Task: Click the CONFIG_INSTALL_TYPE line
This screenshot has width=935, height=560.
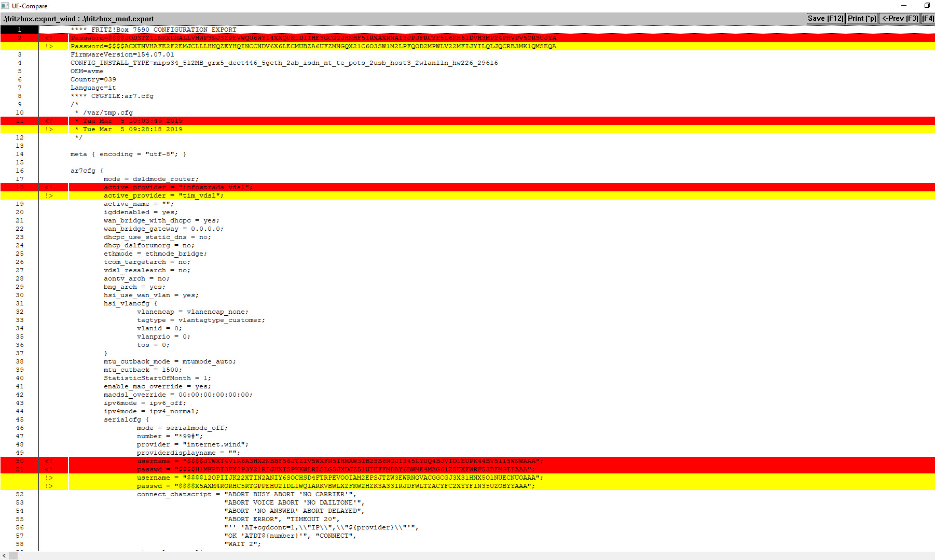Action: 284,63
